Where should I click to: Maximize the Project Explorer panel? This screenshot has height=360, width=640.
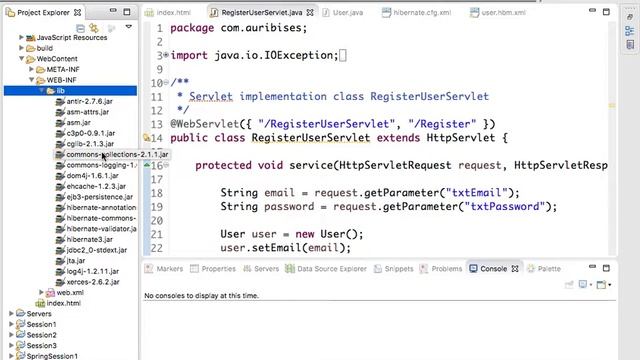click(x=127, y=12)
